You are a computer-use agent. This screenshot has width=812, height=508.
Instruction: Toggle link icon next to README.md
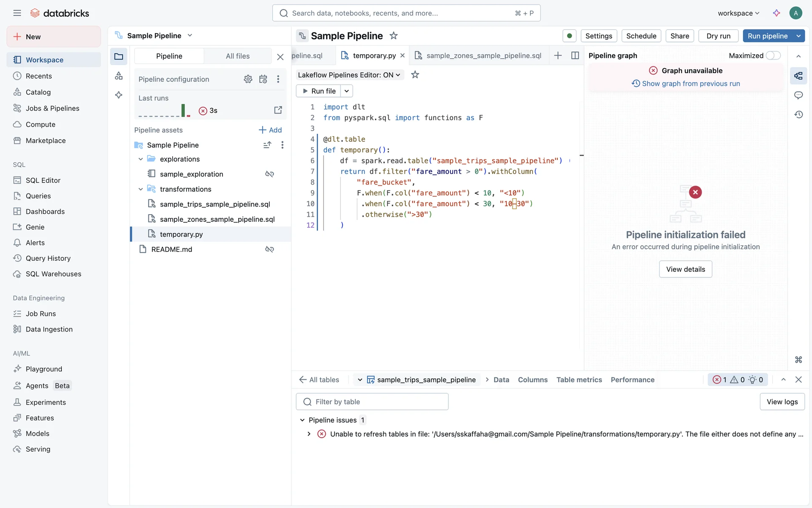coord(269,249)
